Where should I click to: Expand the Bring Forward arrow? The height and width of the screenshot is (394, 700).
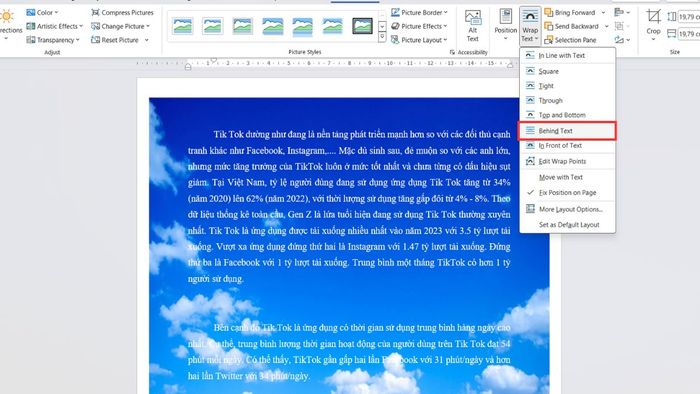604,12
